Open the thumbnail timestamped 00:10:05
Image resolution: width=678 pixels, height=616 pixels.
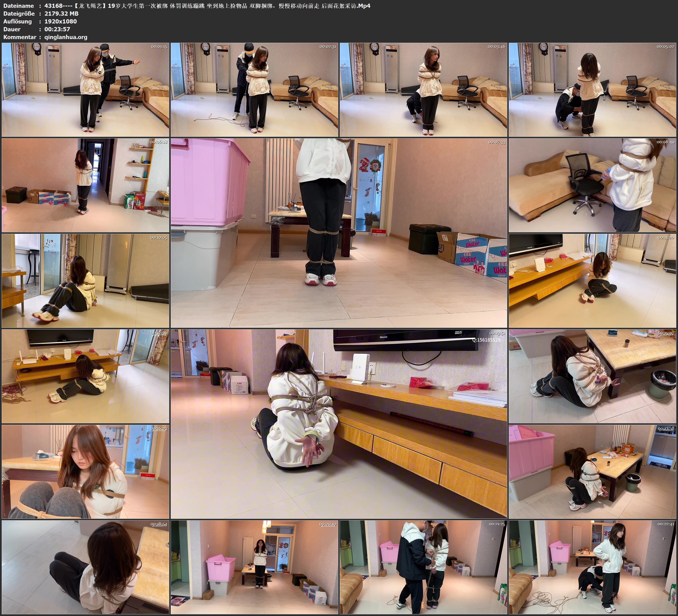[85, 281]
